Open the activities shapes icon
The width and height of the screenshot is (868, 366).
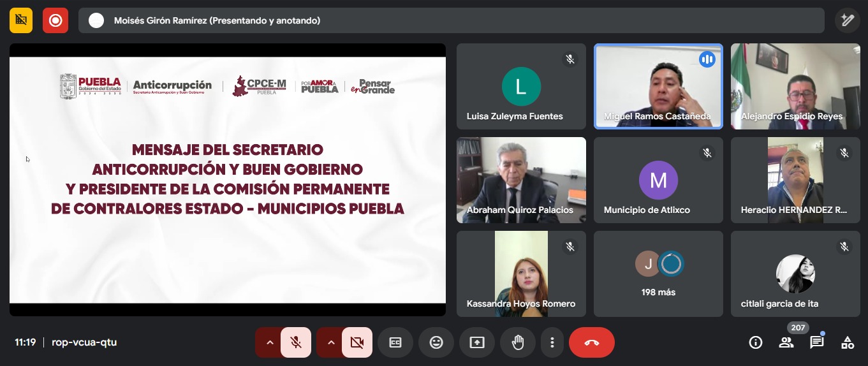point(848,343)
